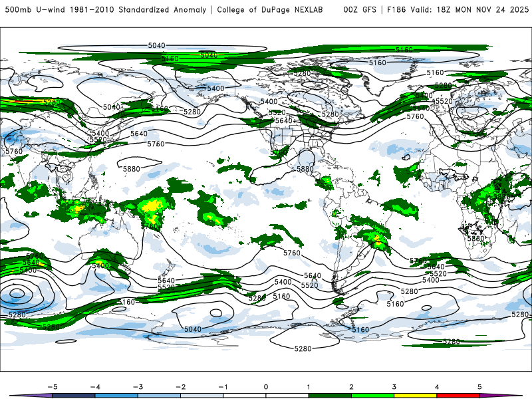Click the '3' colorbar tick label
Image resolution: width=532 pixels, height=399 pixels.
coord(394,387)
